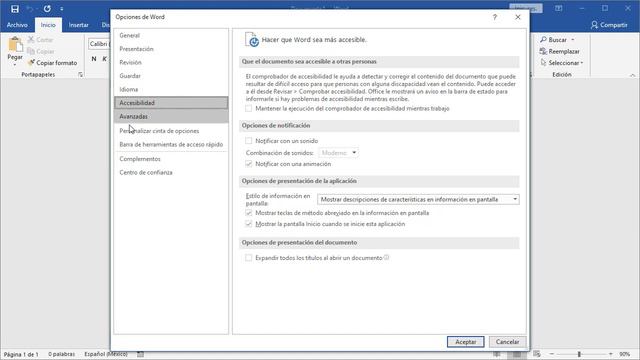This screenshot has width=640, height=360.
Task: Click Copiar formato in the ribbon
Action: click(x=52, y=63)
